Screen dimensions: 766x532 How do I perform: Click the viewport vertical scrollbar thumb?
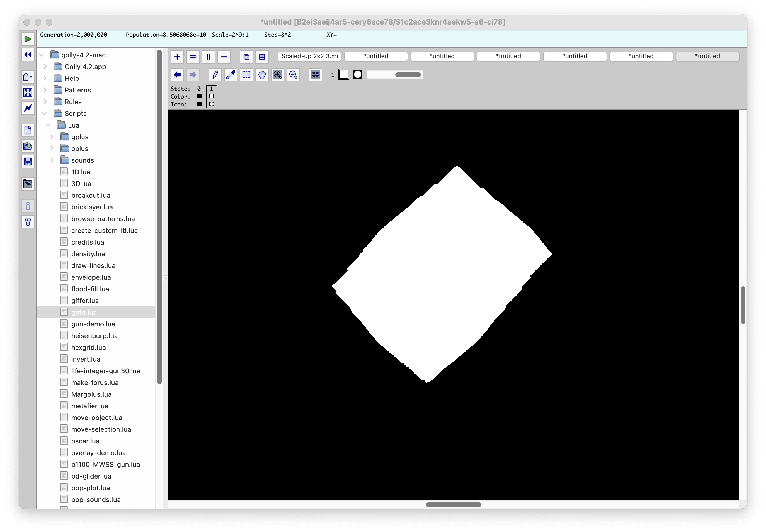[x=743, y=305]
